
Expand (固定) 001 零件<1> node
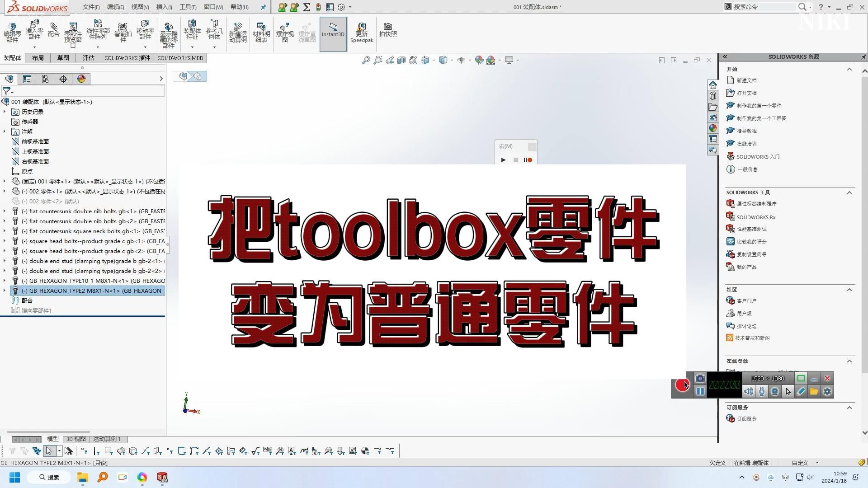coord(5,181)
